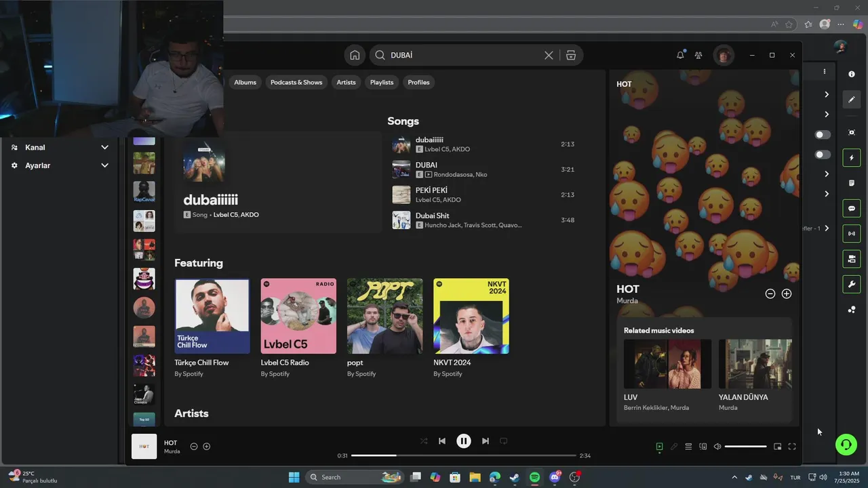Click plus icon next to HOT in player bar

click(x=207, y=447)
